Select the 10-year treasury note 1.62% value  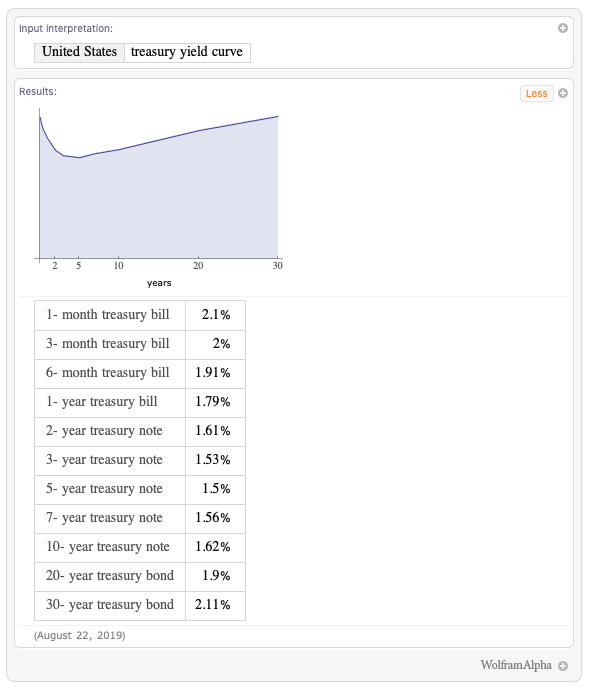click(213, 547)
